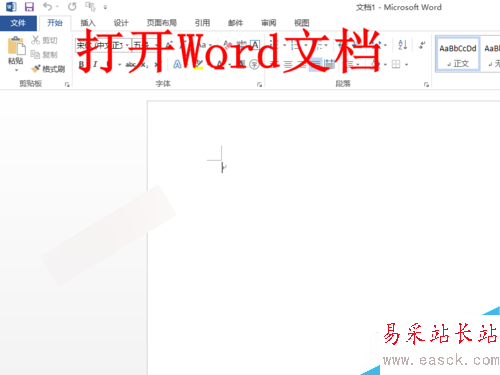The height and width of the screenshot is (375, 500).
Task: Open the bullet list dropdown arrow
Action: pos(285,45)
